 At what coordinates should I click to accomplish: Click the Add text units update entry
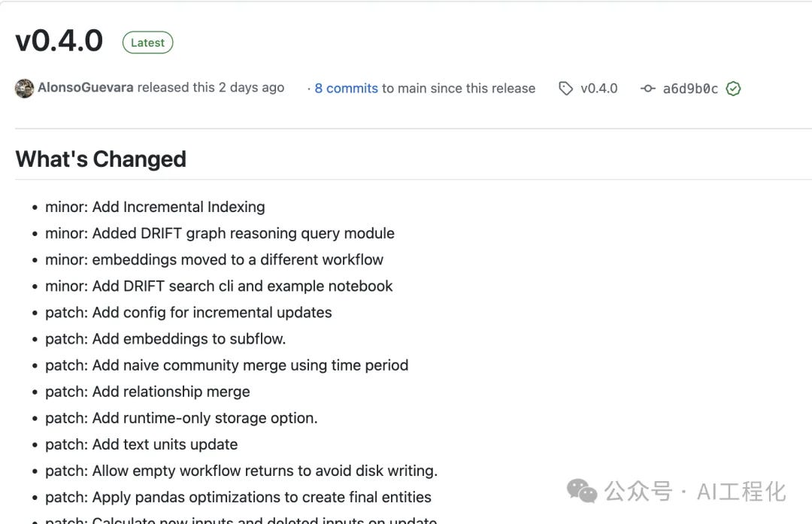coord(141,444)
